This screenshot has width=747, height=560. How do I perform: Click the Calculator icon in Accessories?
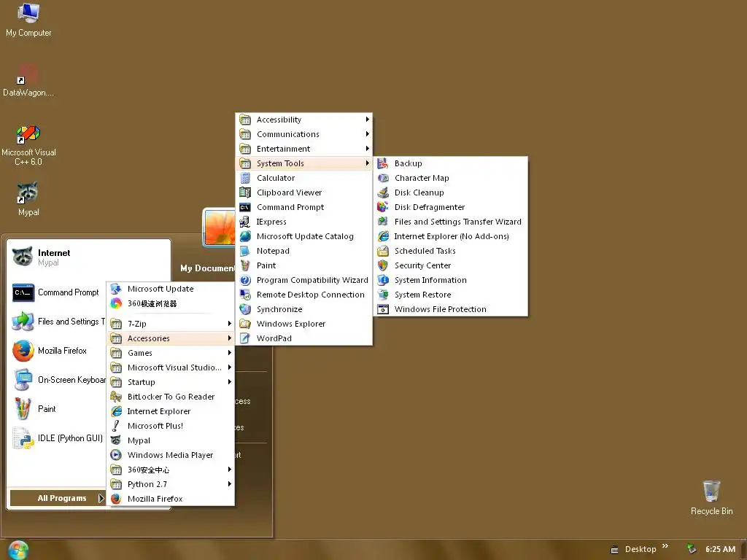click(x=245, y=178)
